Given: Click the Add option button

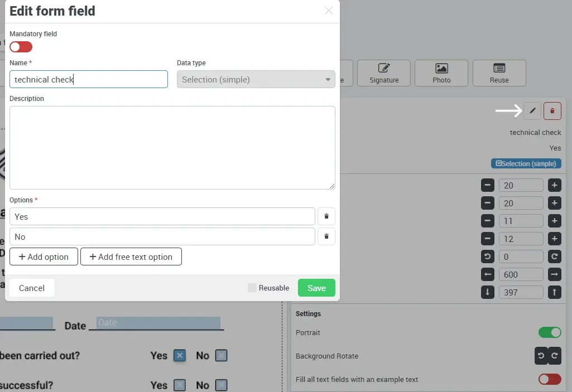Looking at the screenshot, I should pos(44,257).
